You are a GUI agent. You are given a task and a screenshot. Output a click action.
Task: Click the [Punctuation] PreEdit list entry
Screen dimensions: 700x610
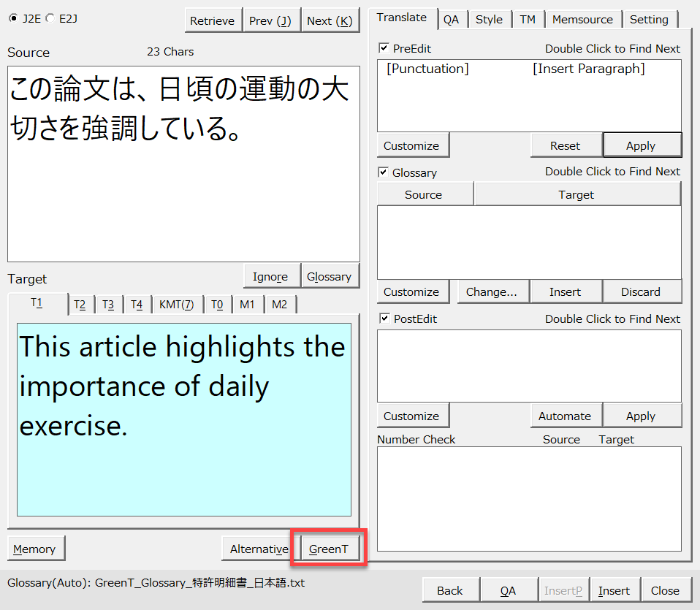pos(427,69)
